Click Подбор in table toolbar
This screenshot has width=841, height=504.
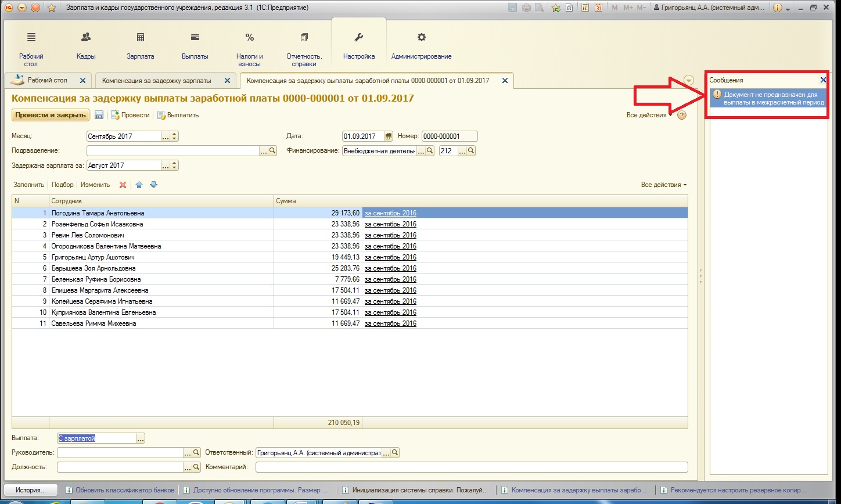pos(63,185)
